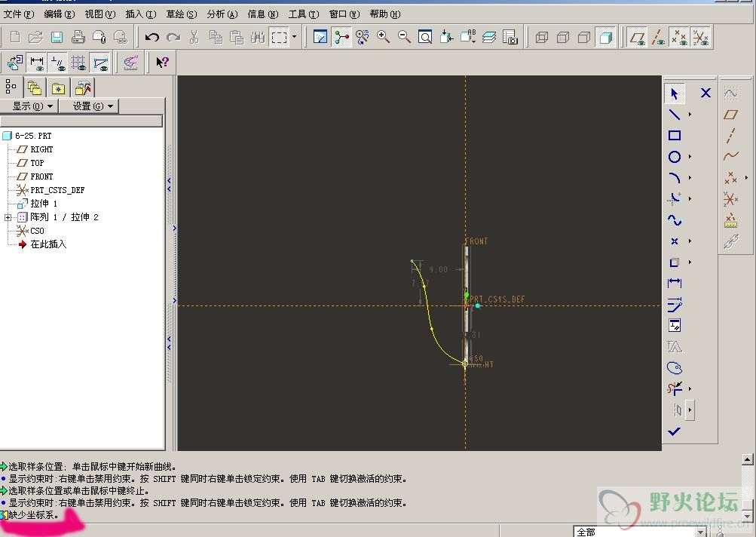This screenshot has width=756, height=537.
Task: Toggle datum points display
Action: [x=679, y=37]
